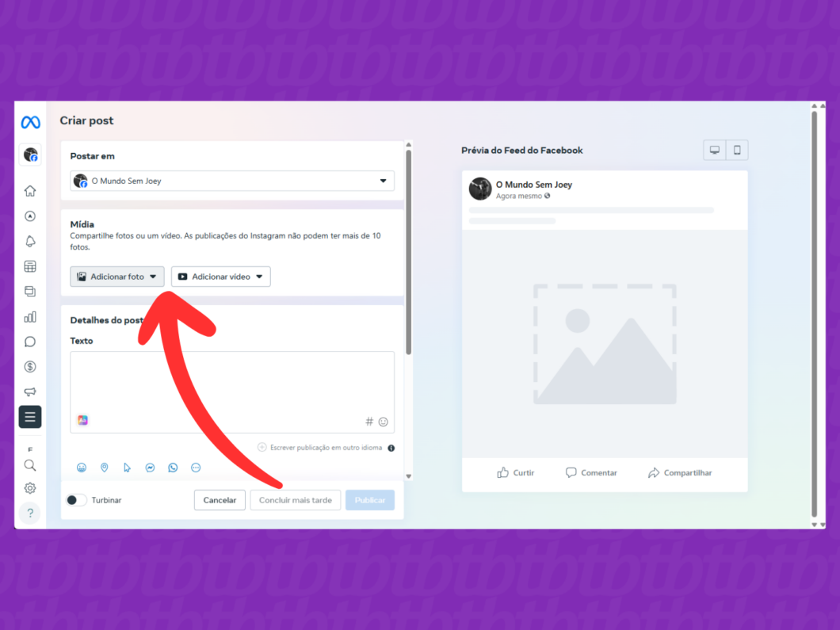Viewport: 840px width, 630px height.
Task: Click the Cancelar button
Action: pos(220,500)
